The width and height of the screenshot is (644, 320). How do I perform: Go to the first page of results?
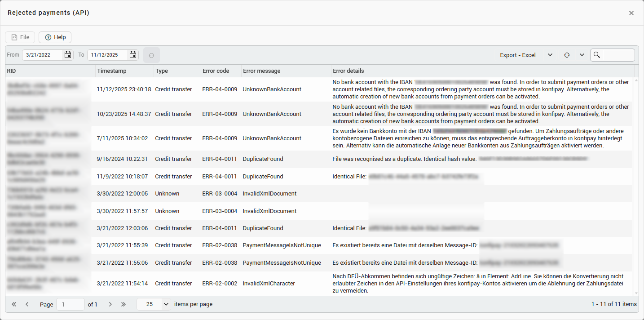[x=14, y=304]
